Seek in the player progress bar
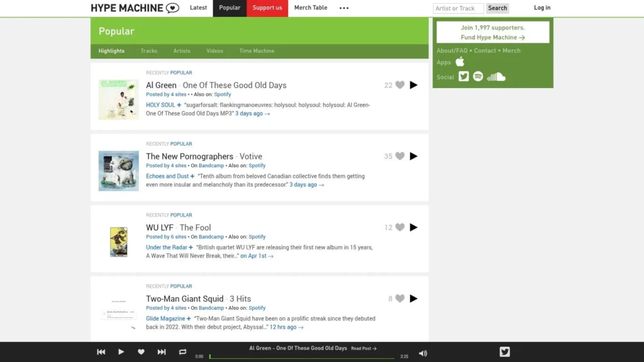 [302, 357]
